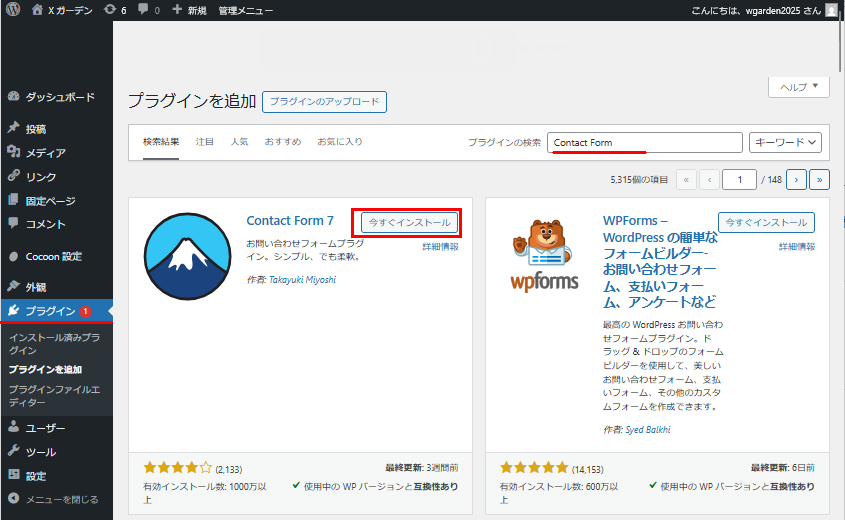Open Dashboard from the sidebar
This screenshot has width=845, height=520.
pyautogui.click(x=59, y=97)
